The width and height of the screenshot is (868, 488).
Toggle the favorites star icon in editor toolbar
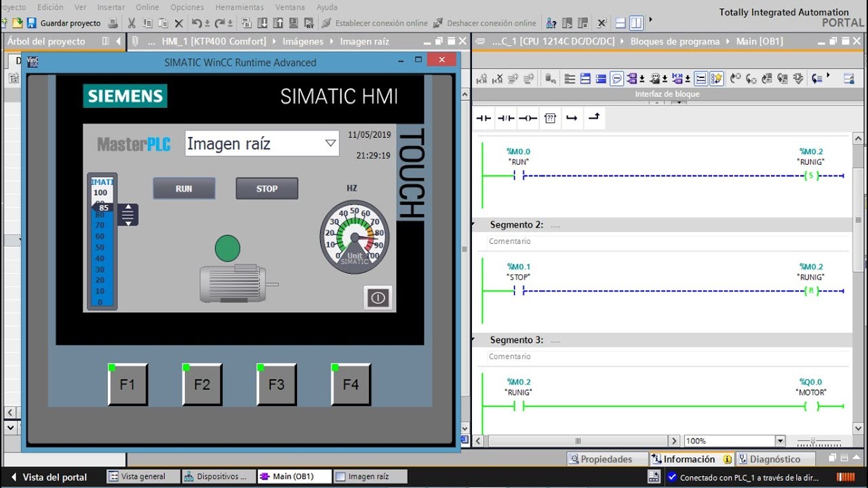click(716, 78)
